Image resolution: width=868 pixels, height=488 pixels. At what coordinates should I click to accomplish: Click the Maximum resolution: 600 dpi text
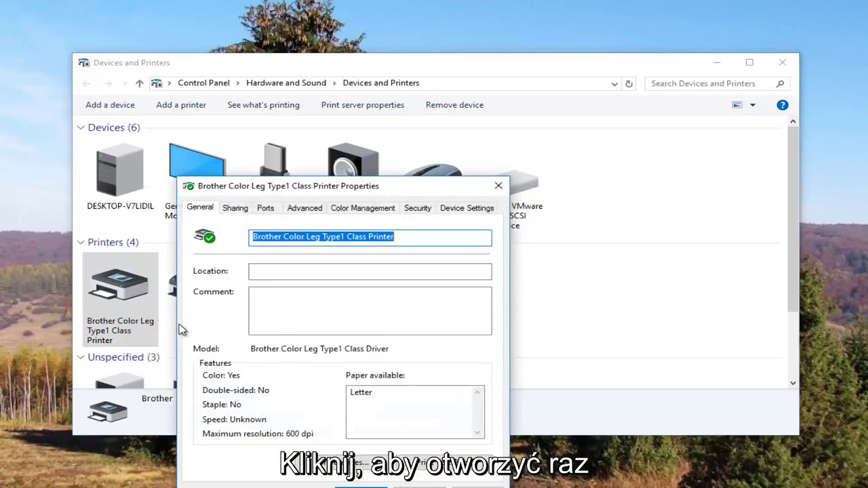pyautogui.click(x=258, y=434)
